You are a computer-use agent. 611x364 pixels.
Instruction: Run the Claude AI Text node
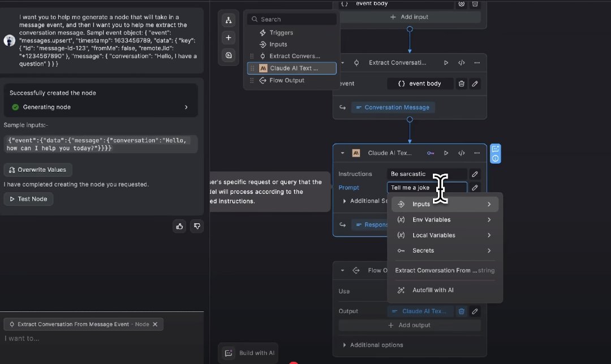tap(446, 153)
